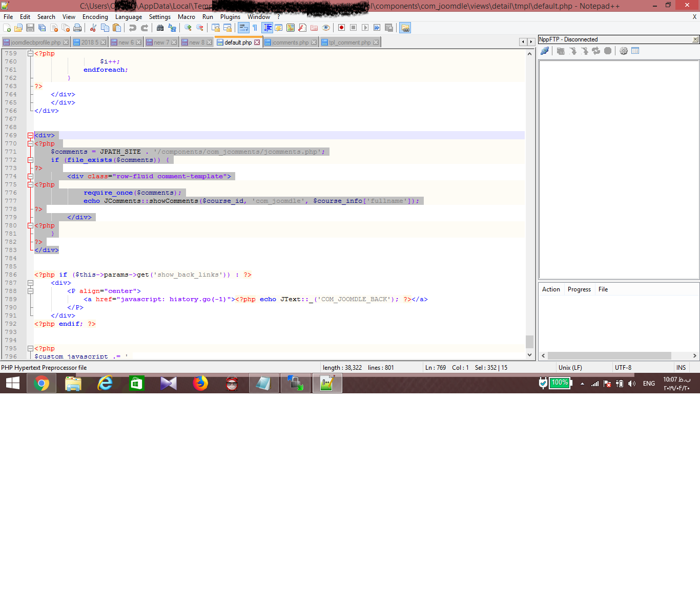Collapse the fold at line 769

tap(30, 136)
